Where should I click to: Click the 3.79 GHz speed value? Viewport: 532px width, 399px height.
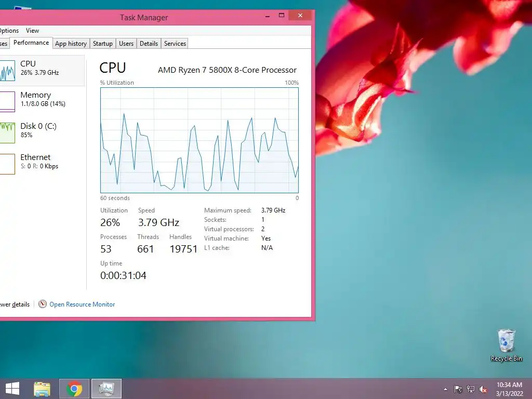coord(158,222)
